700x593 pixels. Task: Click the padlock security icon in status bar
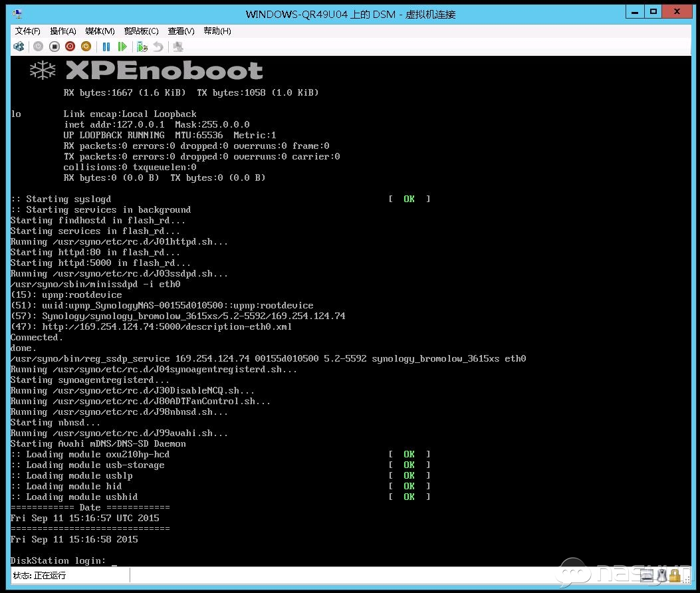click(675, 576)
